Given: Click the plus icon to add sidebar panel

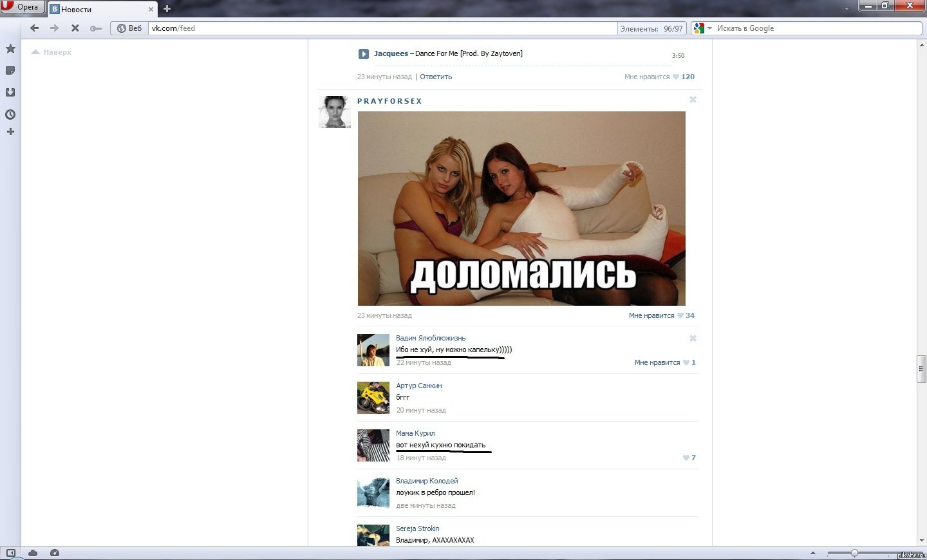Looking at the screenshot, I should [10, 132].
